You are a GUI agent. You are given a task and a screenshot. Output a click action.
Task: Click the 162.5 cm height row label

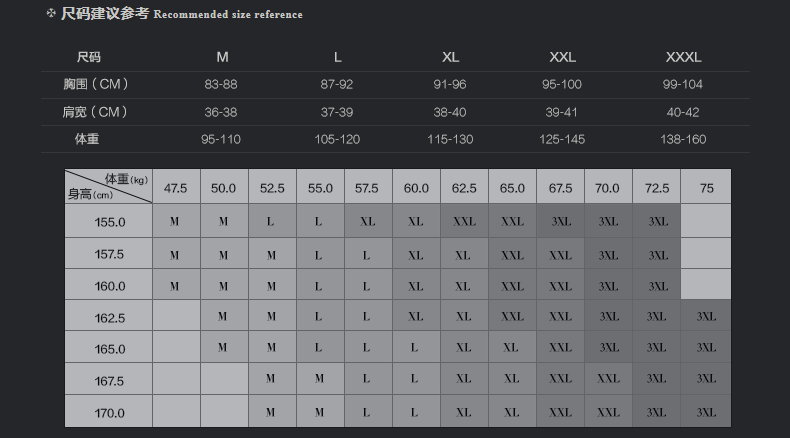(x=109, y=318)
